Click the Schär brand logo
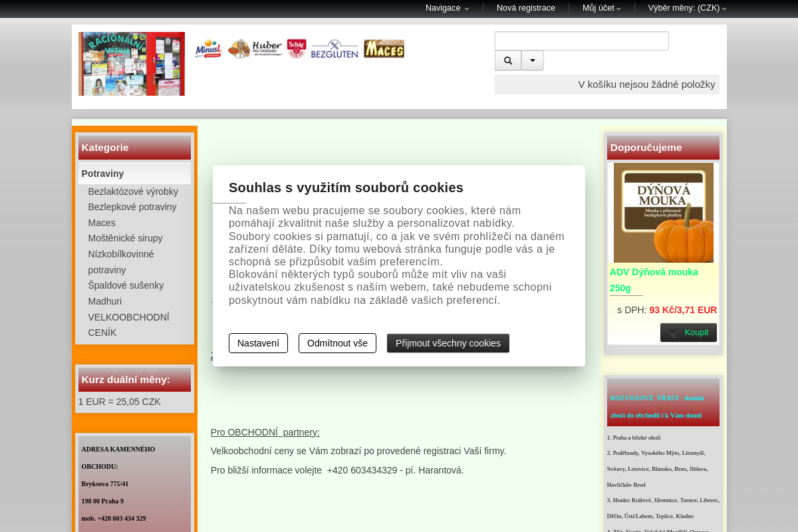798x532 pixels. point(297,49)
